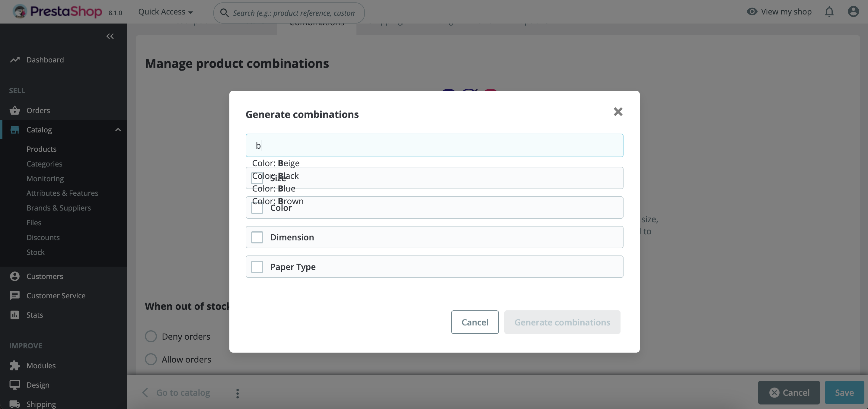The height and width of the screenshot is (409, 868).
Task: Select the Modules puzzle icon
Action: coord(15,365)
